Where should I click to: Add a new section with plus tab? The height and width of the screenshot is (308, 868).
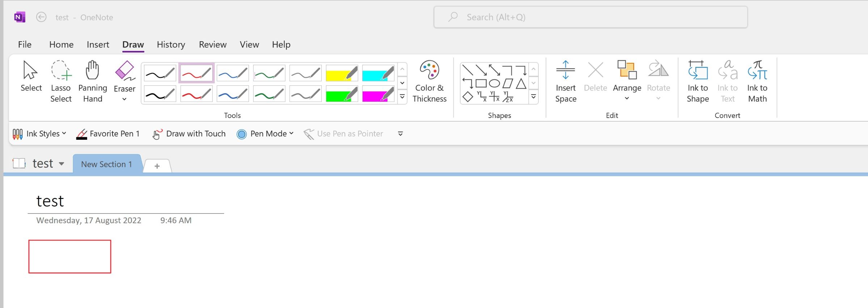[157, 166]
